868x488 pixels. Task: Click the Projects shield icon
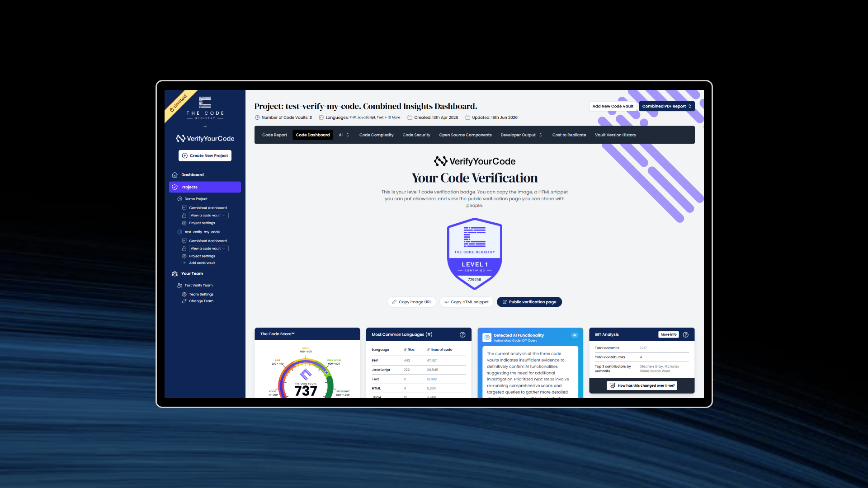[175, 187]
